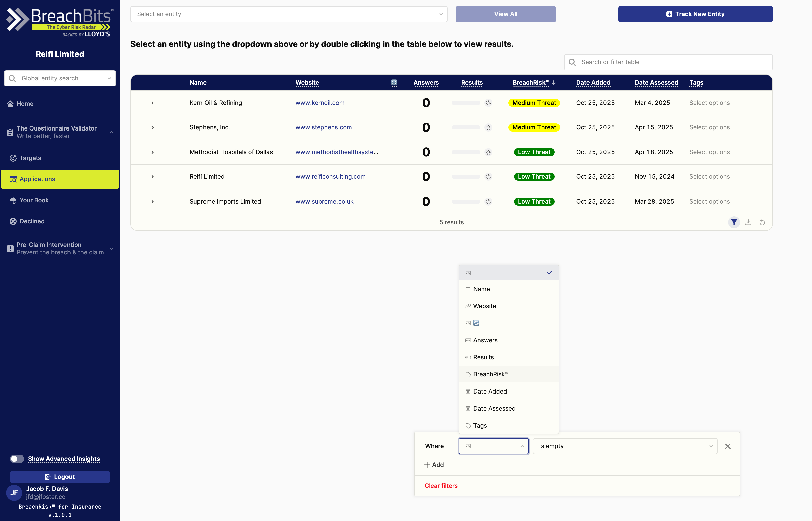Choose Date Assessed in filter field list

pos(494,408)
